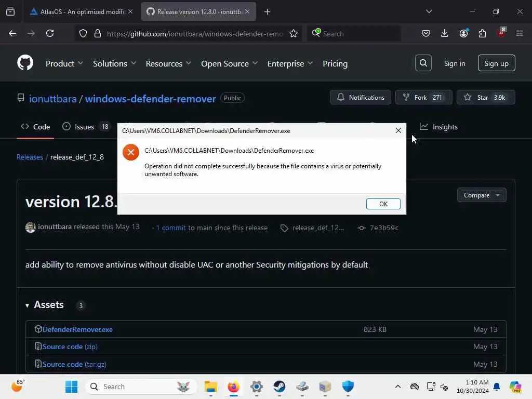This screenshot has height=399, width=532.
Task: Bookmark this page with star icon
Action: click(294, 34)
